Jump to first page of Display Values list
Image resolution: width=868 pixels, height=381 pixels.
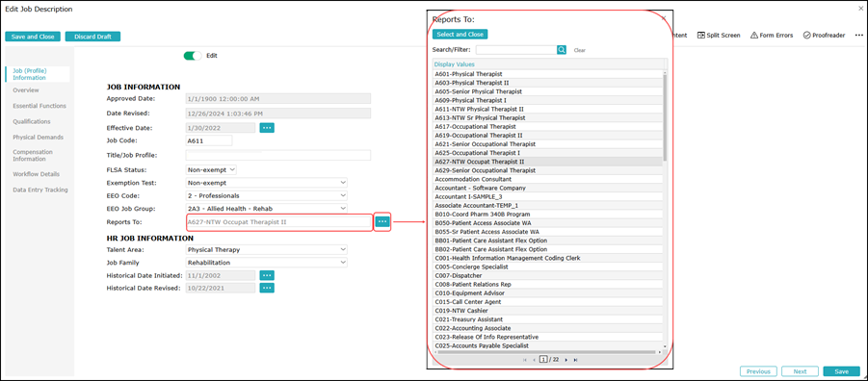525,360
